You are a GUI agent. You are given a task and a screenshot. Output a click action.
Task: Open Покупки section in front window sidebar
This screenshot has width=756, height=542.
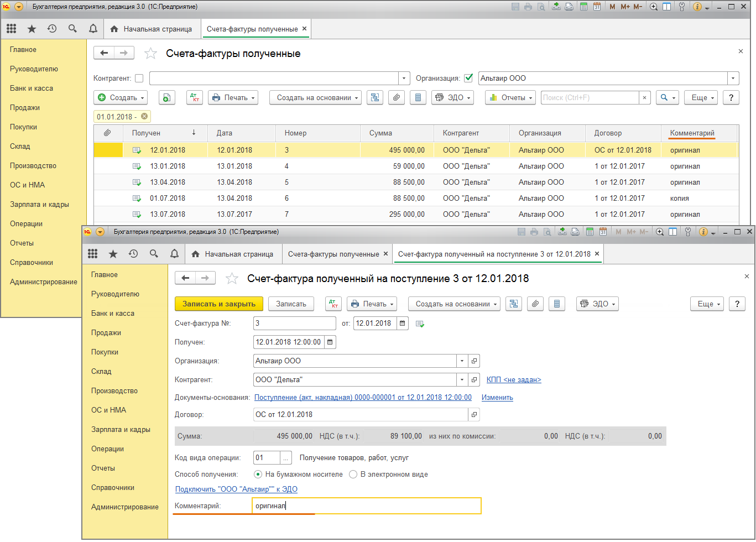[x=105, y=352]
